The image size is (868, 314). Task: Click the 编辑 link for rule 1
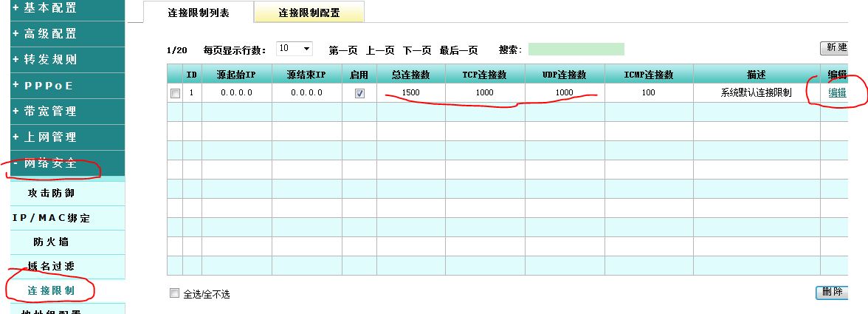pos(837,93)
